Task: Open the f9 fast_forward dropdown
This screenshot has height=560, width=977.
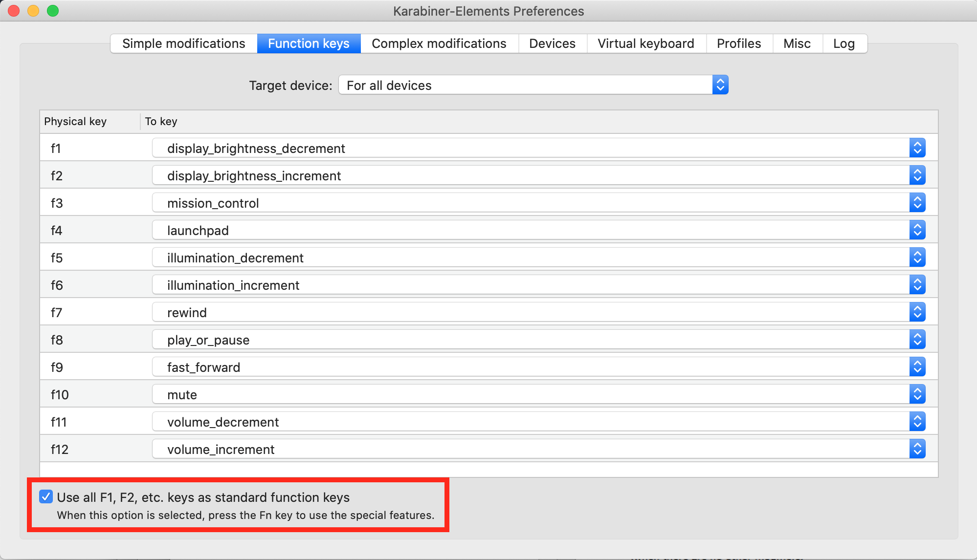Action: pos(539,367)
